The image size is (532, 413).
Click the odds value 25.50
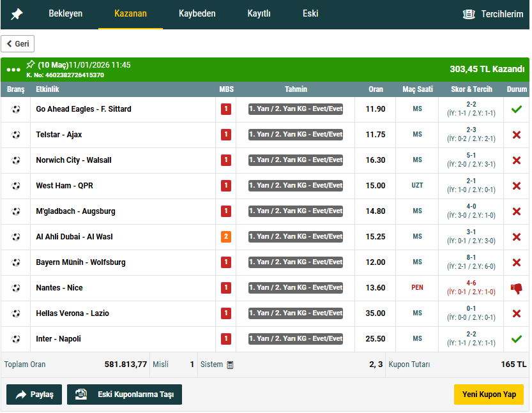[x=376, y=339]
